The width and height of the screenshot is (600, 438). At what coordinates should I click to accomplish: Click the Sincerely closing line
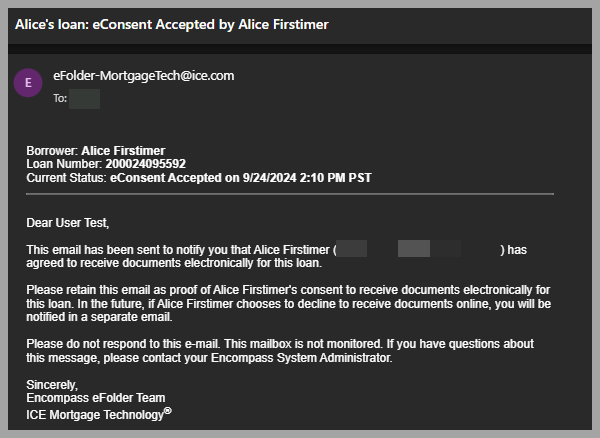point(52,384)
